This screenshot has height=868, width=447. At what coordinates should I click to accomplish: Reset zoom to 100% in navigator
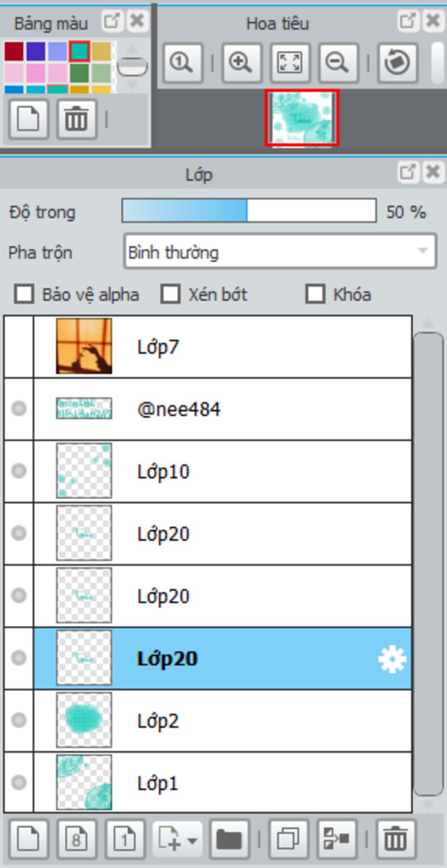coord(182,62)
